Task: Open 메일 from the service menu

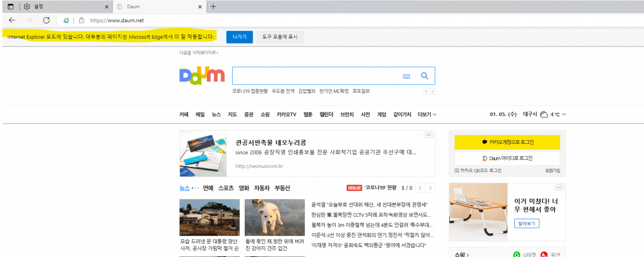Action: [200, 114]
